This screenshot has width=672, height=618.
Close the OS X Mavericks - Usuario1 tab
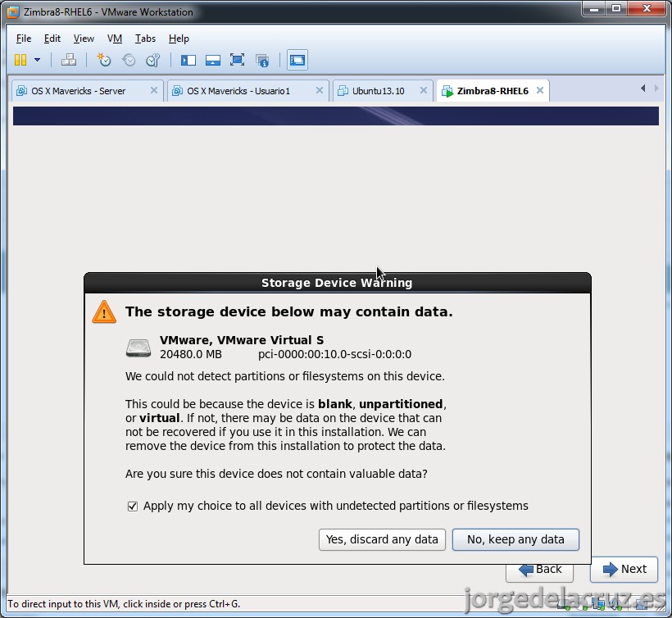coord(320,90)
